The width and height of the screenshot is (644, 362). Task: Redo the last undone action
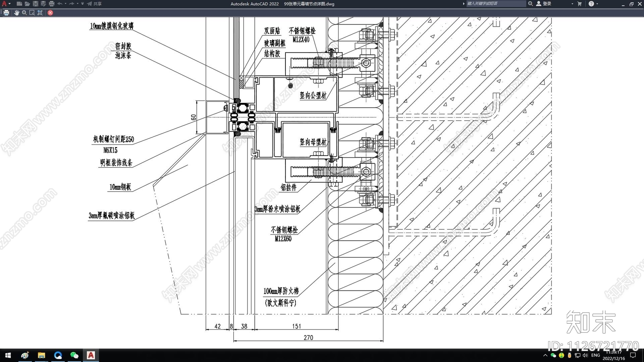[72, 4]
